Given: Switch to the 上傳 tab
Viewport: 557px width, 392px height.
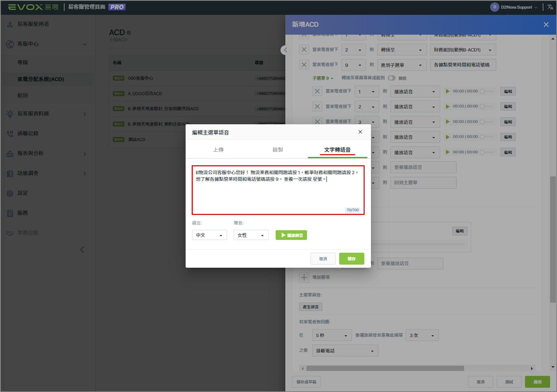Looking at the screenshot, I should tap(218, 150).
